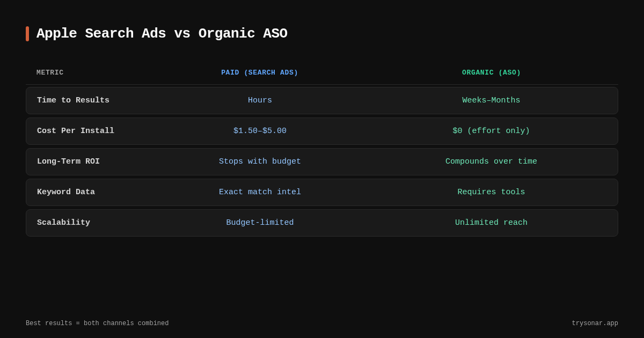The image size is (644, 338).
Task: Click the 'Budget-limited' cell
Action: click(260, 223)
